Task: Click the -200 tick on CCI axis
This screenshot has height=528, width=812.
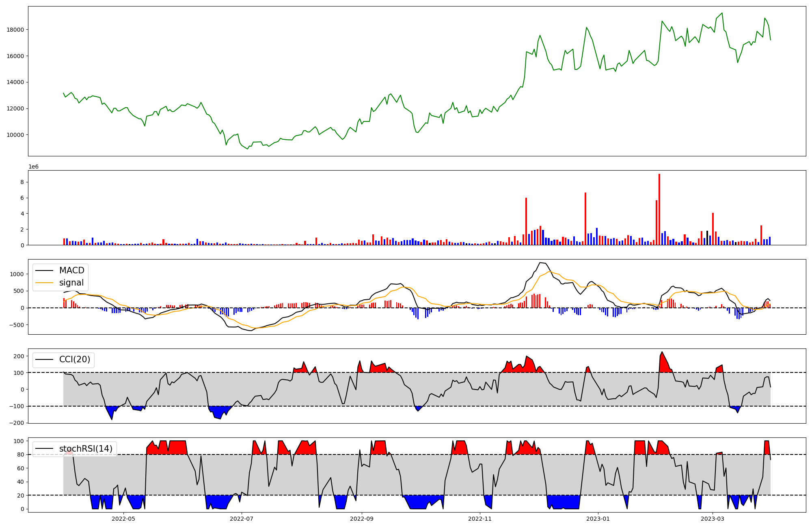Action: click(x=16, y=423)
